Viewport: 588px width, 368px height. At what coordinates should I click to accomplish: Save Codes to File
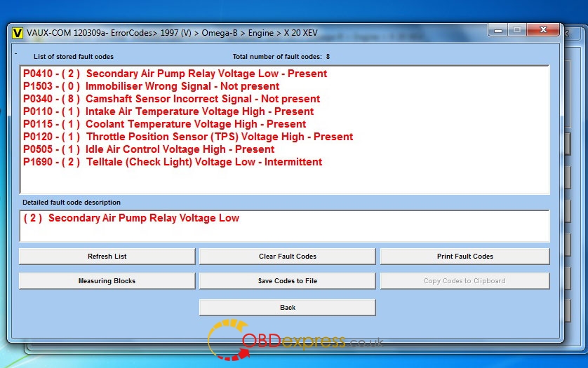pyautogui.click(x=287, y=280)
